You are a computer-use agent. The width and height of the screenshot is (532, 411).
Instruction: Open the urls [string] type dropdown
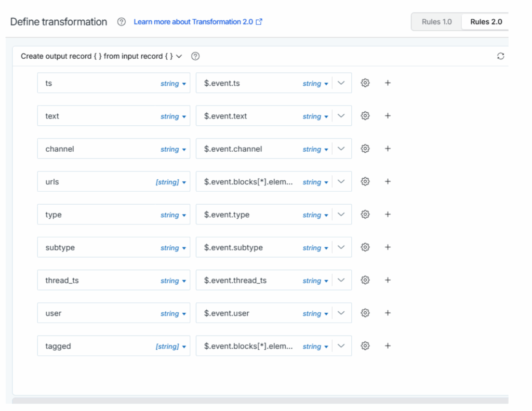pyautogui.click(x=171, y=182)
